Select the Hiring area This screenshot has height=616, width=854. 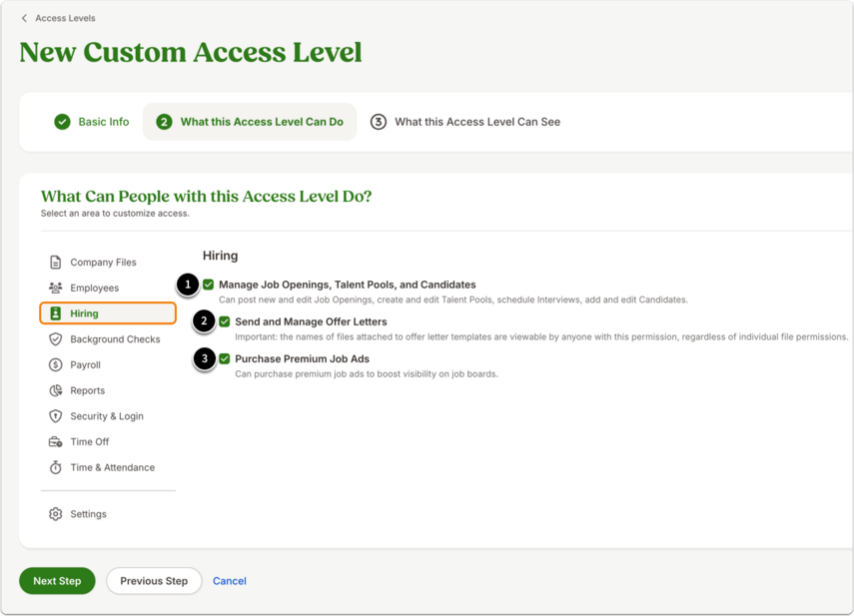coord(108,313)
